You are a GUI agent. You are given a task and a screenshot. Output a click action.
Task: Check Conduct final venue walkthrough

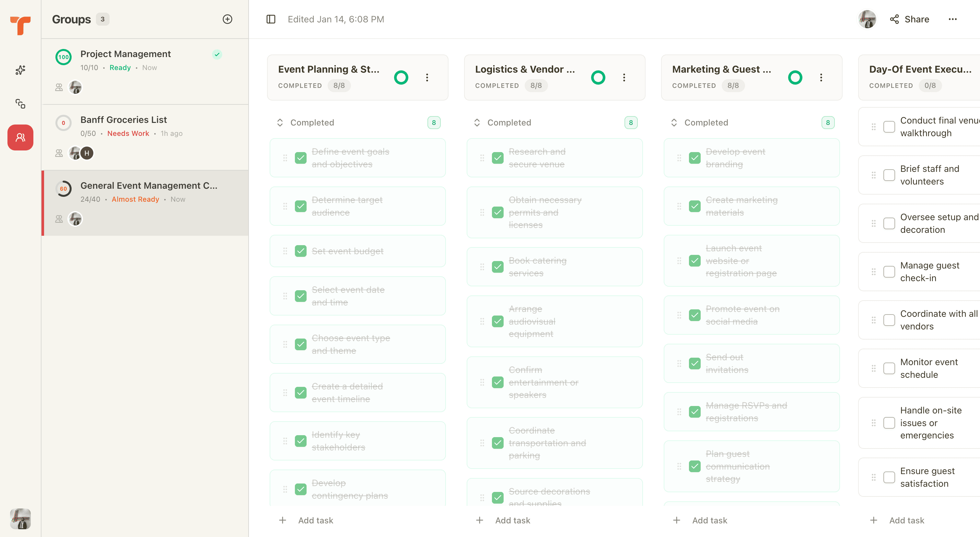point(889,127)
